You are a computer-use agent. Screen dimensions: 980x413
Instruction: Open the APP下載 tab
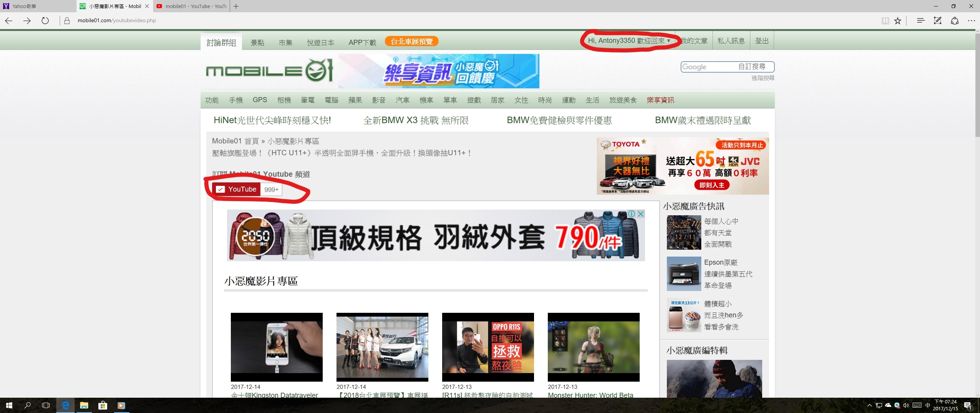362,42
